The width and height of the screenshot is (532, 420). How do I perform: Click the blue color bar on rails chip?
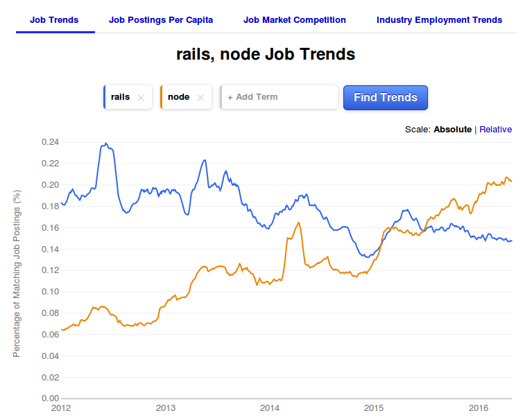click(105, 97)
